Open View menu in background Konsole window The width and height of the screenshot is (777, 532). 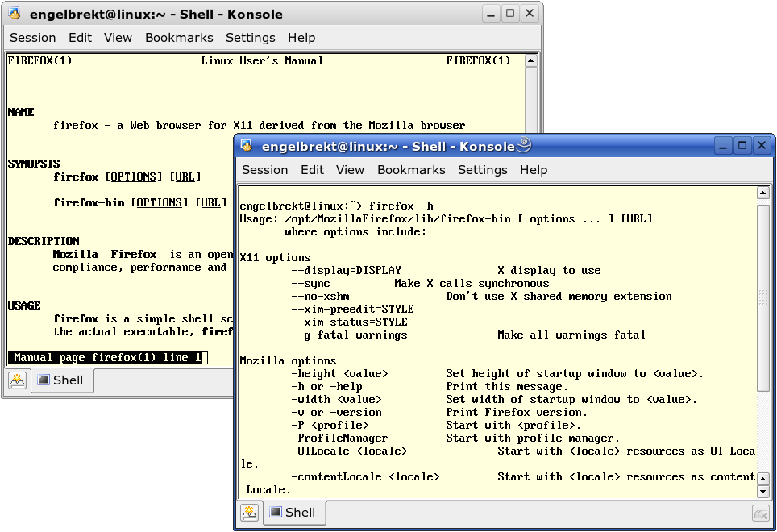point(118,38)
